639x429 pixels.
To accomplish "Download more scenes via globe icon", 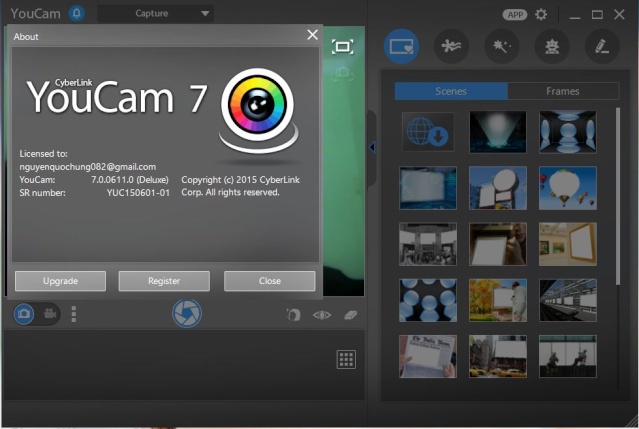I will (x=428, y=132).
